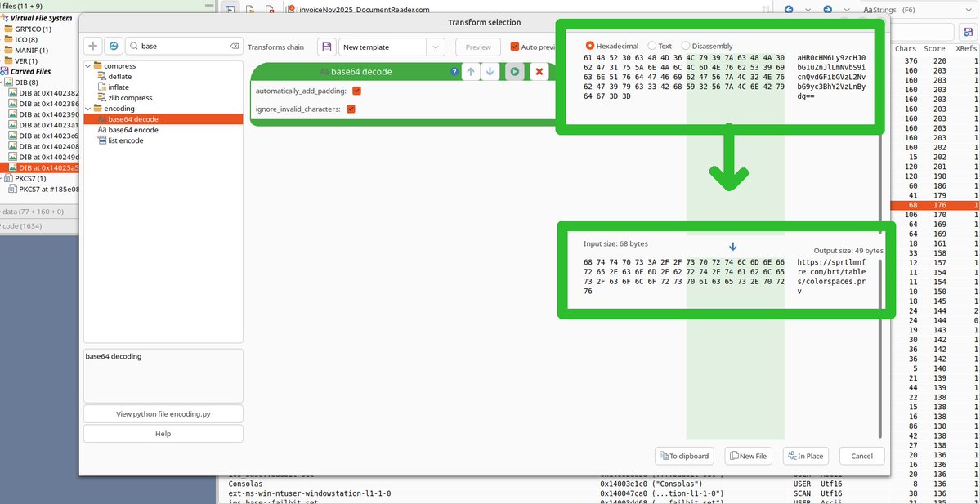Select the Disassembly view radio button
This screenshot has width=980, height=504.
coord(686,46)
